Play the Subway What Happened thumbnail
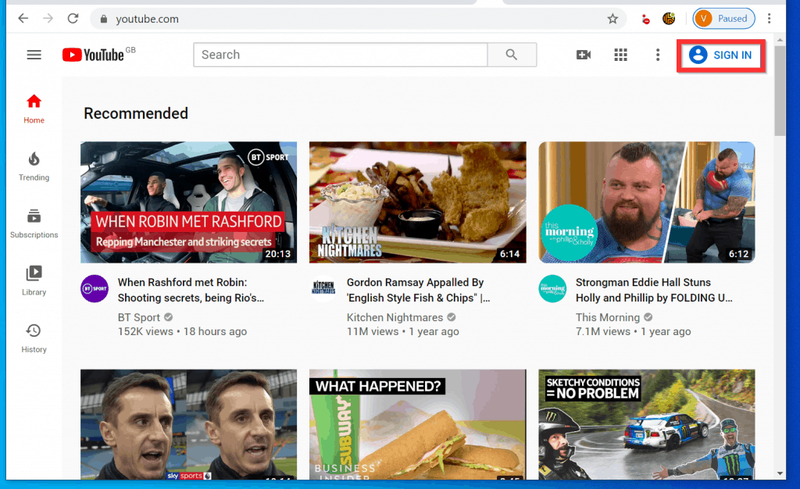 417,424
